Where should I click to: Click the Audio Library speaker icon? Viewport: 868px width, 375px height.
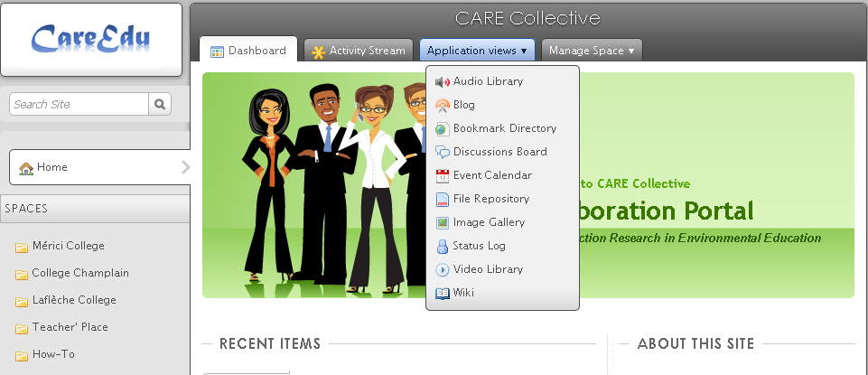click(442, 82)
